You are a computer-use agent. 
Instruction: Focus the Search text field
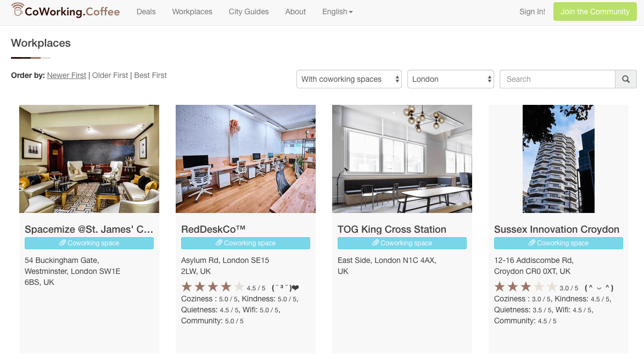pyautogui.click(x=557, y=79)
